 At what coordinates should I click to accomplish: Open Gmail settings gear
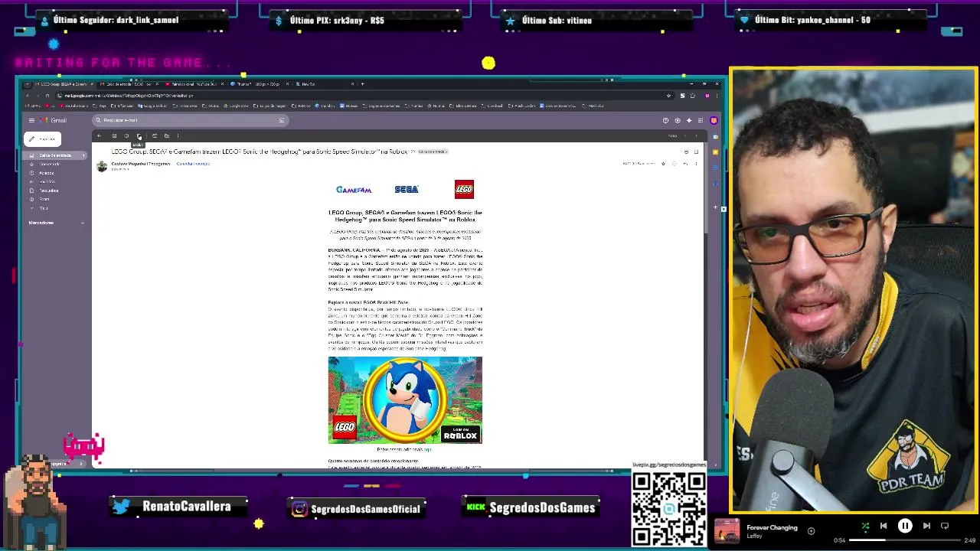click(x=678, y=120)
